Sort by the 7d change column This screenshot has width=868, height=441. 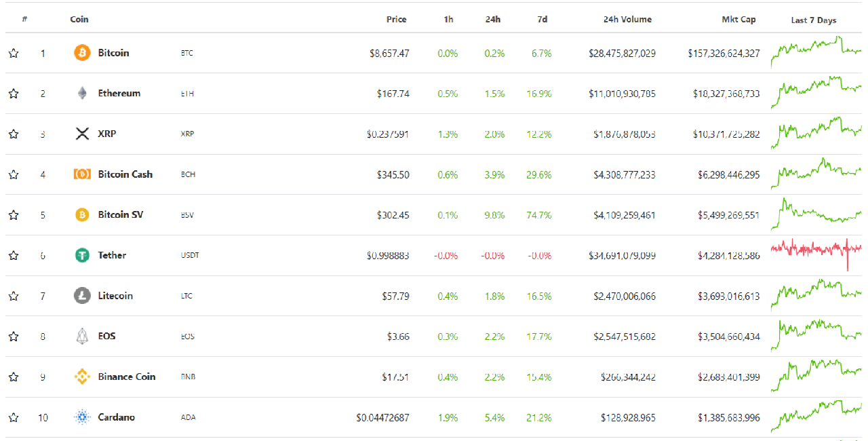542,20
